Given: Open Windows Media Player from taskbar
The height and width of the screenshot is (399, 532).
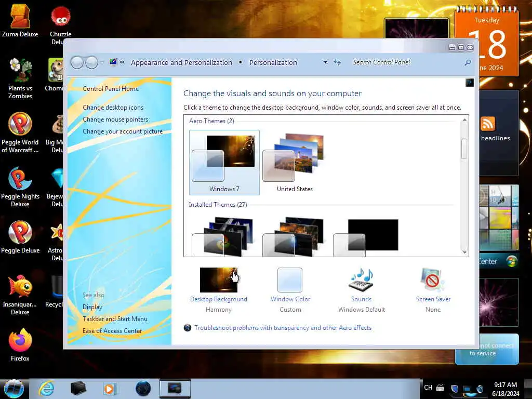Looking at the screenshot, I should [x=109, y=389].
